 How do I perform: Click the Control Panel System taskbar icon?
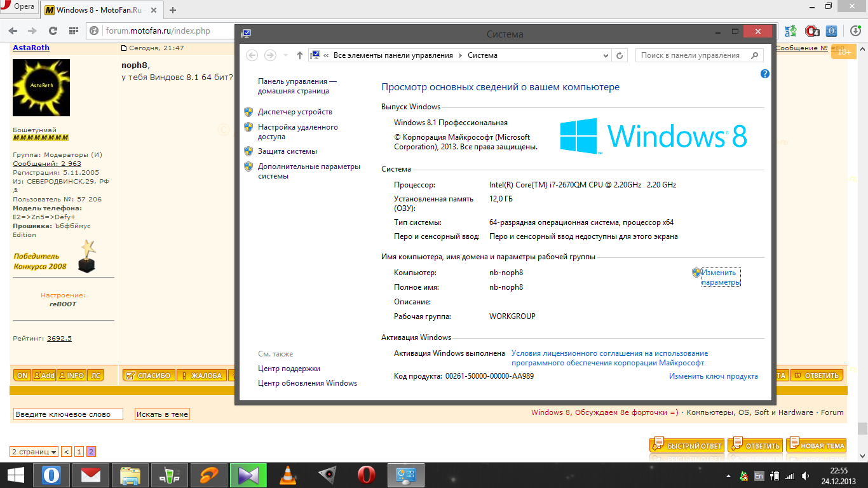pyautogui.click(x=405, y=475)
